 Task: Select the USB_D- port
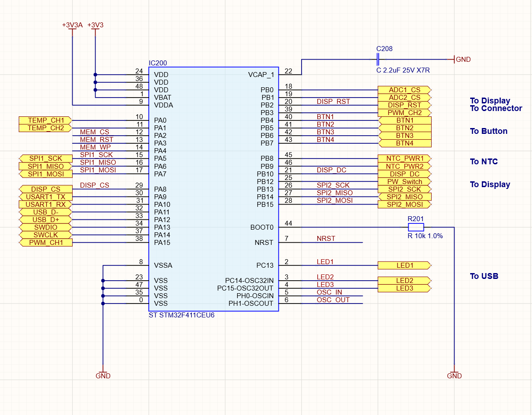pyautogui.click(x=45, y=212)
